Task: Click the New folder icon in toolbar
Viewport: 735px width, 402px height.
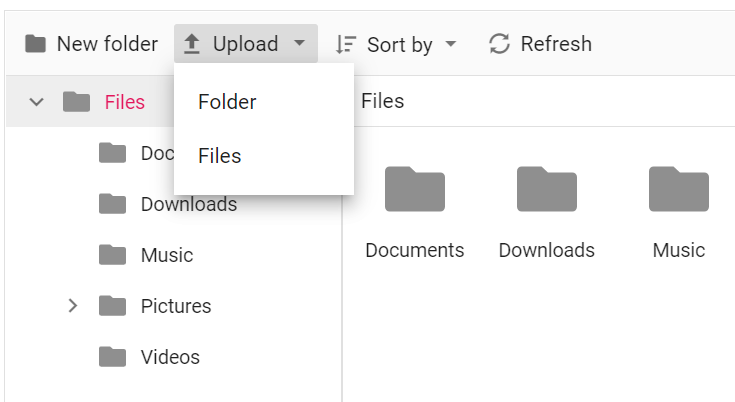Action: [36, 44]
